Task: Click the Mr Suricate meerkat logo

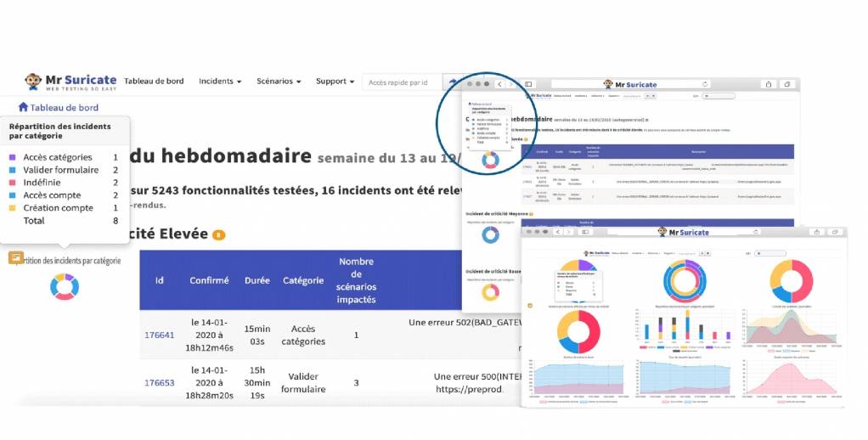Action: click(34, 82)
